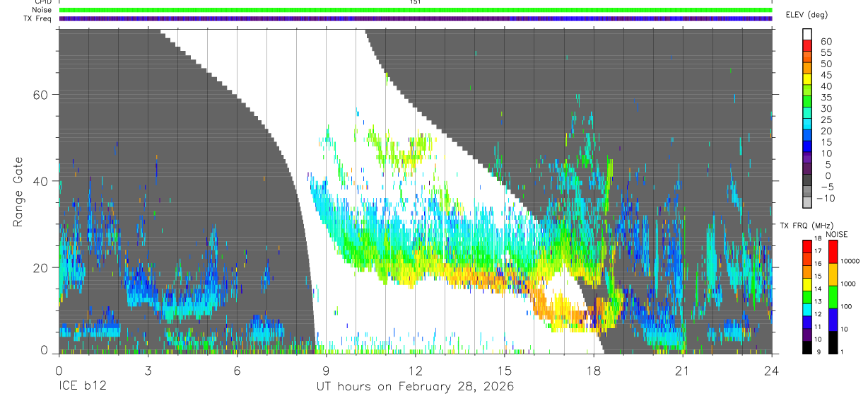This screenshot has height=401, width=868.
Task: Click the x-axis tick label '9'
Action: [326, 370]
